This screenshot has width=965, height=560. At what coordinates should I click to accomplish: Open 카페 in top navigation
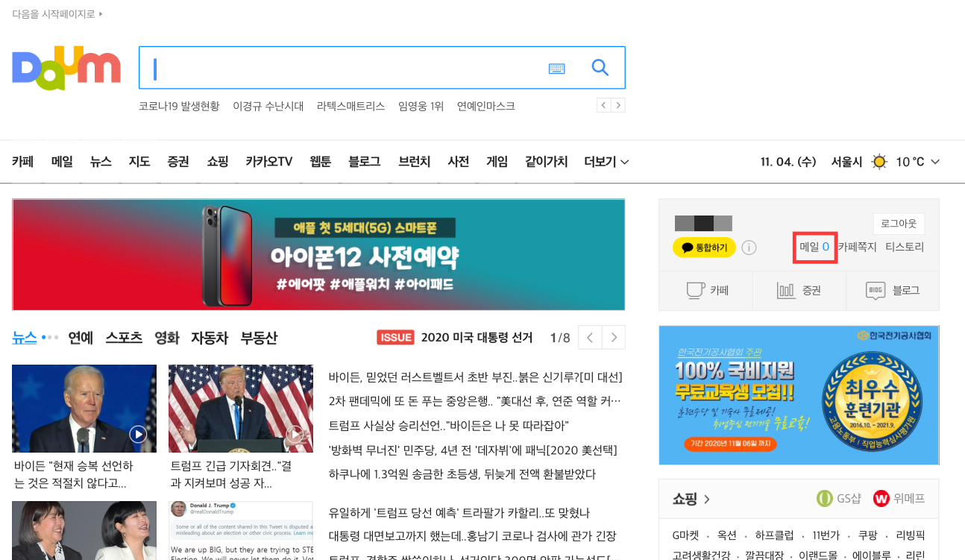23,162
